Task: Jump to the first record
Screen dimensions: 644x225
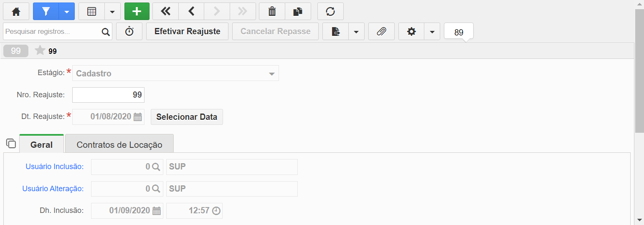Action: tap(165, 11)
